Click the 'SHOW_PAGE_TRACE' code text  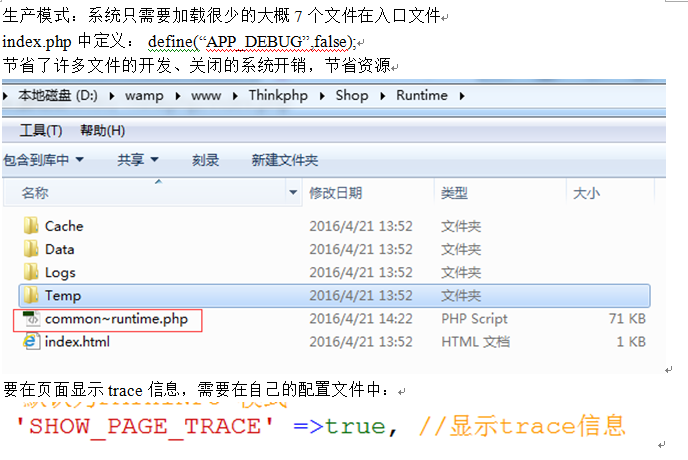[x=144, y=427]
